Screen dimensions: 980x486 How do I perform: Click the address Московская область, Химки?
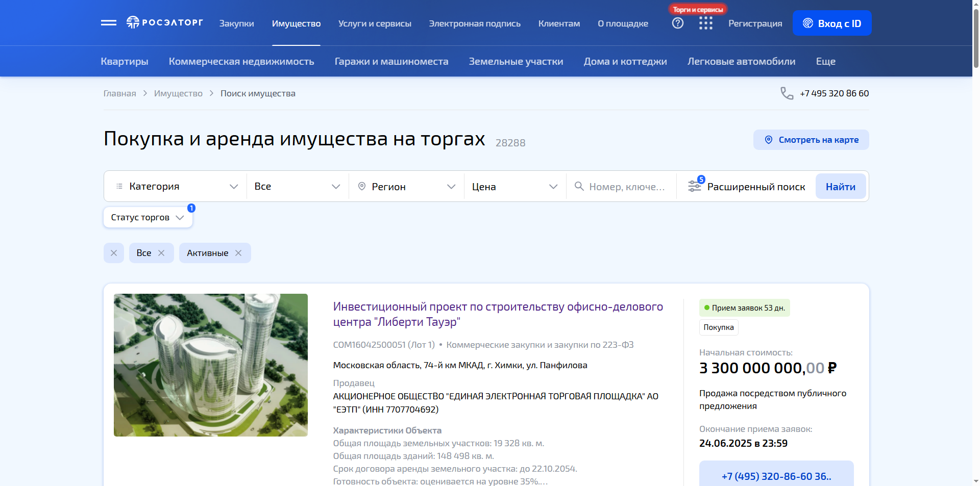point(460,365)
